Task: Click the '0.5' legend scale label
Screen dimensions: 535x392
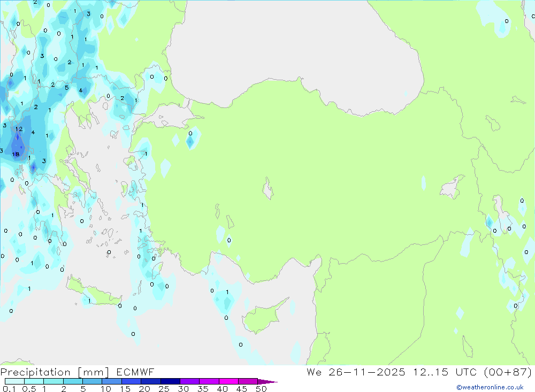Action: 29,389
